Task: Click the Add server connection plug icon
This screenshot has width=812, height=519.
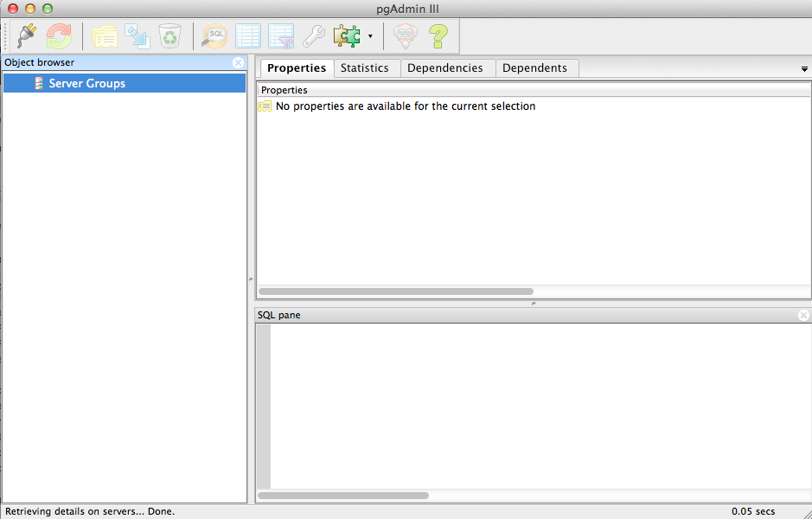Action: tap(27, 36)
